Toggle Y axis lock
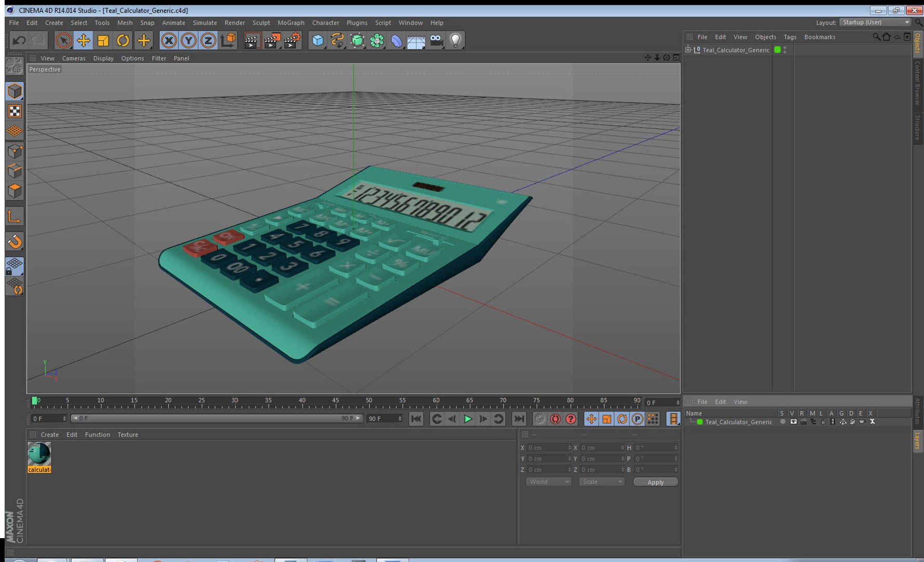 [188, 41]
